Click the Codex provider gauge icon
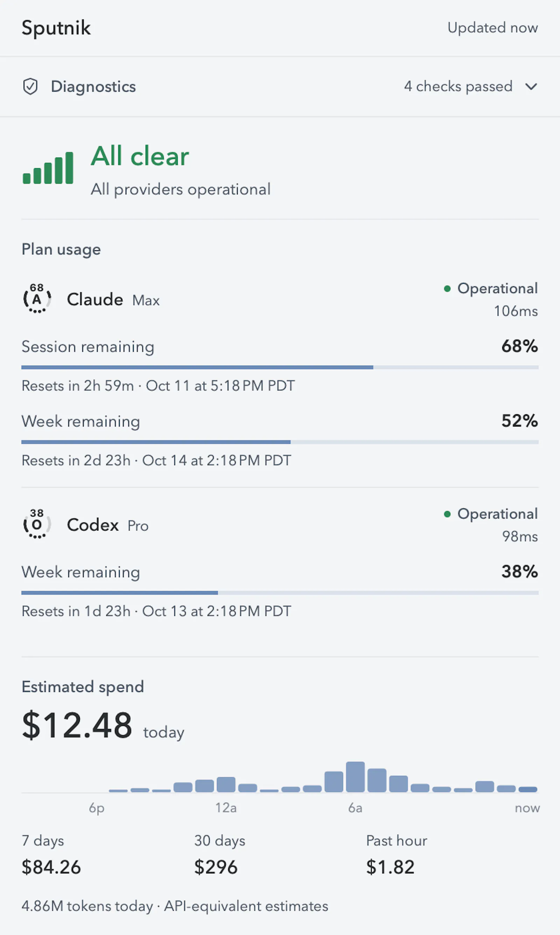The image size is (560, 935). 37,524
